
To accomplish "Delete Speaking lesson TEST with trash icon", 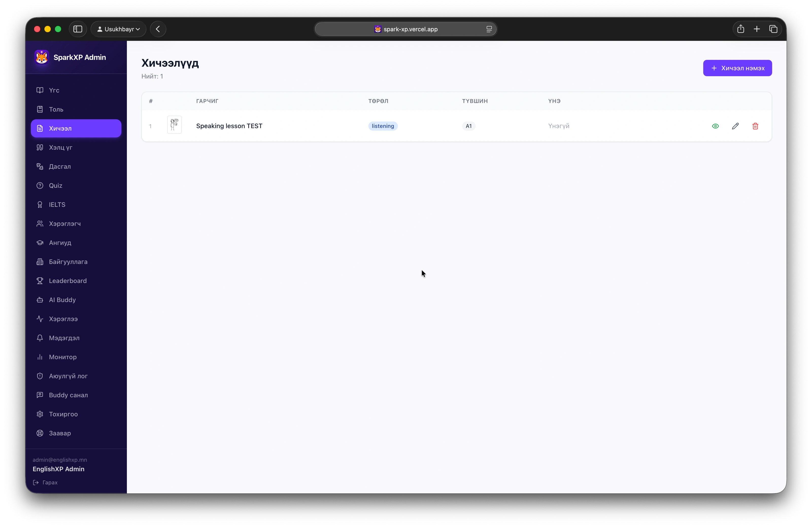I will (755, 126).
